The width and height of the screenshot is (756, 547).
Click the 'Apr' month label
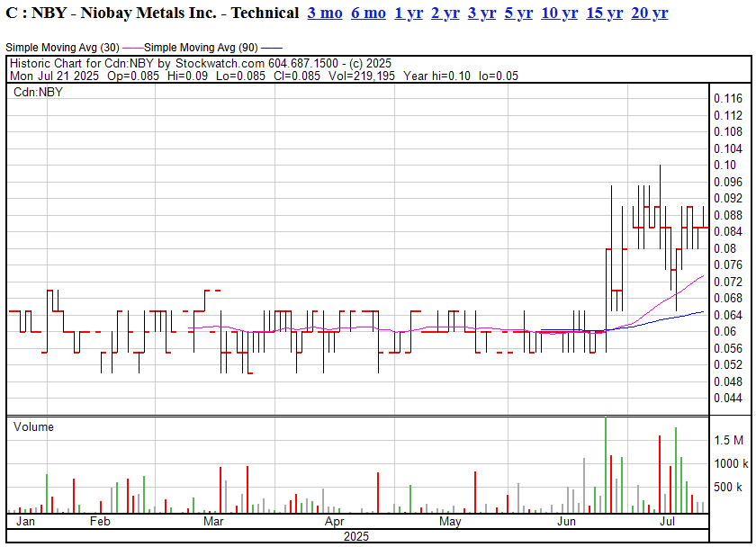click(335, 522)
